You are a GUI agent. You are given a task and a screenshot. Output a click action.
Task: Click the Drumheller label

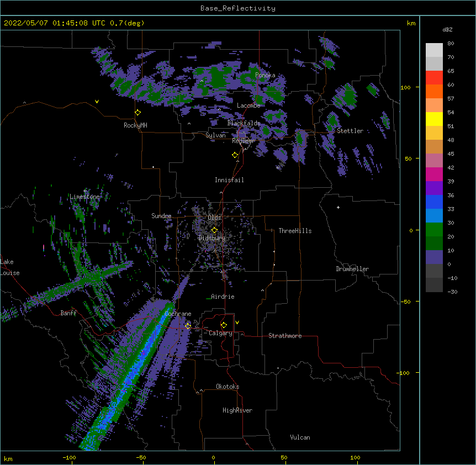pos(352,269)
